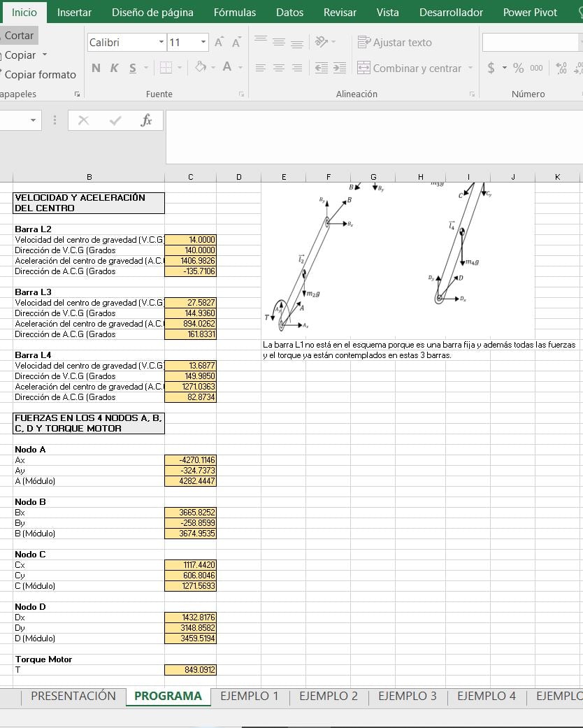Expand the fill color dropdown arrow
Screen dimensions: 583x728
pos(213,68)
